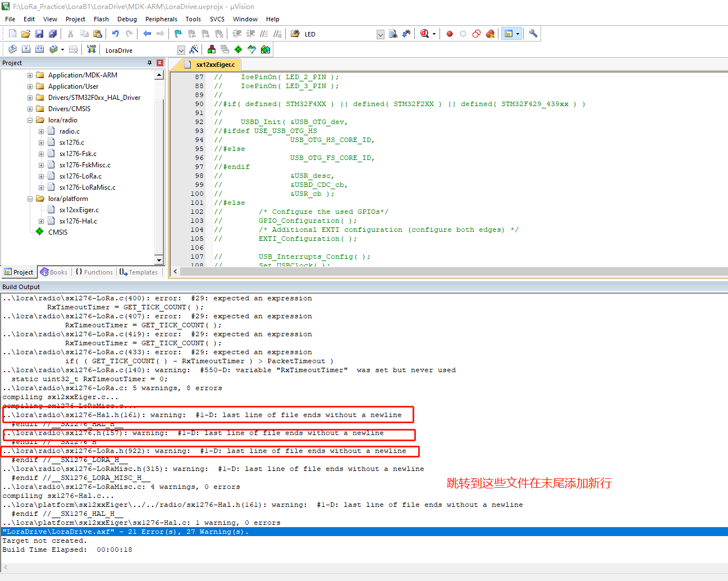Open Options for Target with the wand icon
Viewport: 728px width, 581px height.
click(x=194, y=49)
